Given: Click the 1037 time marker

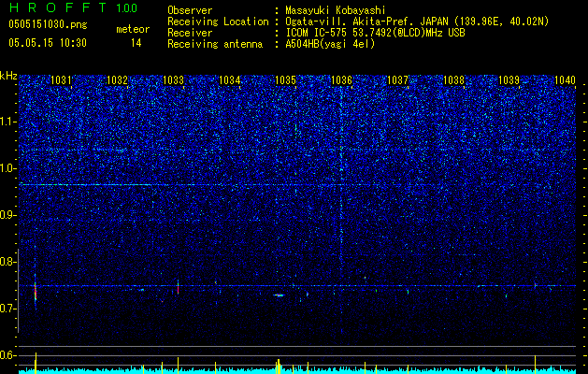Looking at the screenshot, I should (x=397, y=79).
